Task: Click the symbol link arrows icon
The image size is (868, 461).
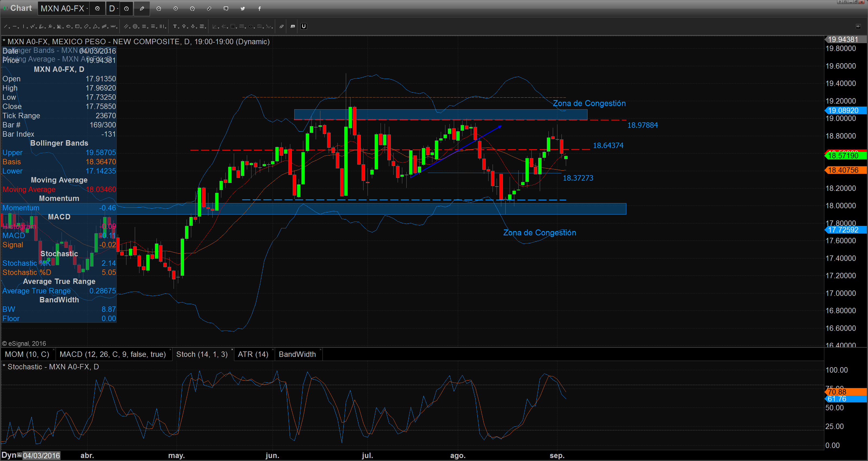Action: pyautogui.click(x=209, y=9)
